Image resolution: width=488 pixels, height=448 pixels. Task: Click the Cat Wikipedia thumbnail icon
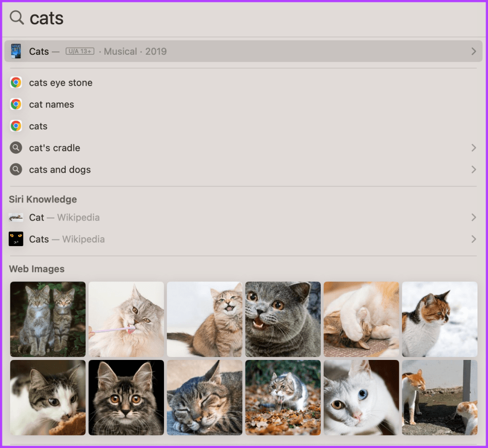pos(16,217)
